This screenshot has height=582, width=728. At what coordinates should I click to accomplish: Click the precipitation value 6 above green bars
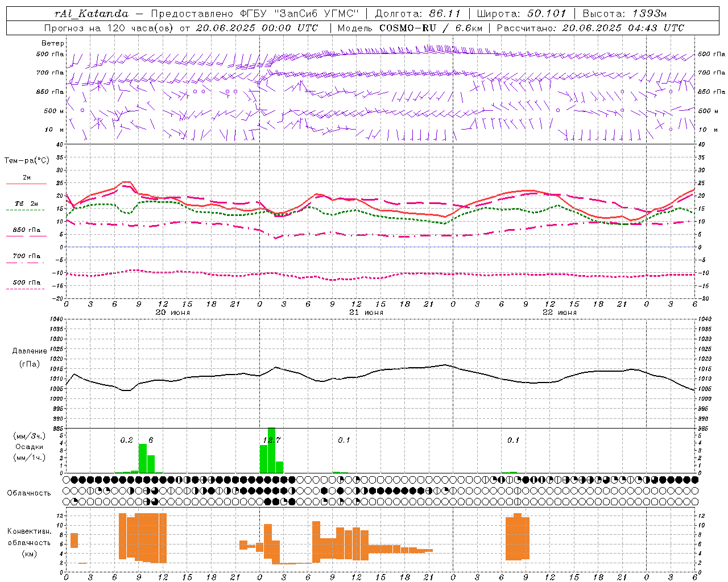(x=151, y=440)
